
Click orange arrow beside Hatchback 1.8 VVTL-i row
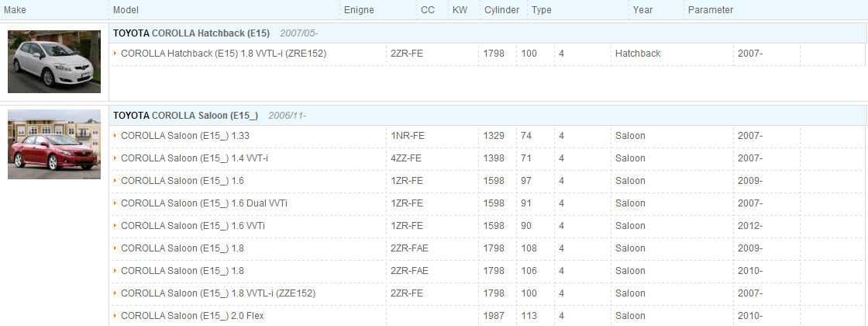[115, 54]
